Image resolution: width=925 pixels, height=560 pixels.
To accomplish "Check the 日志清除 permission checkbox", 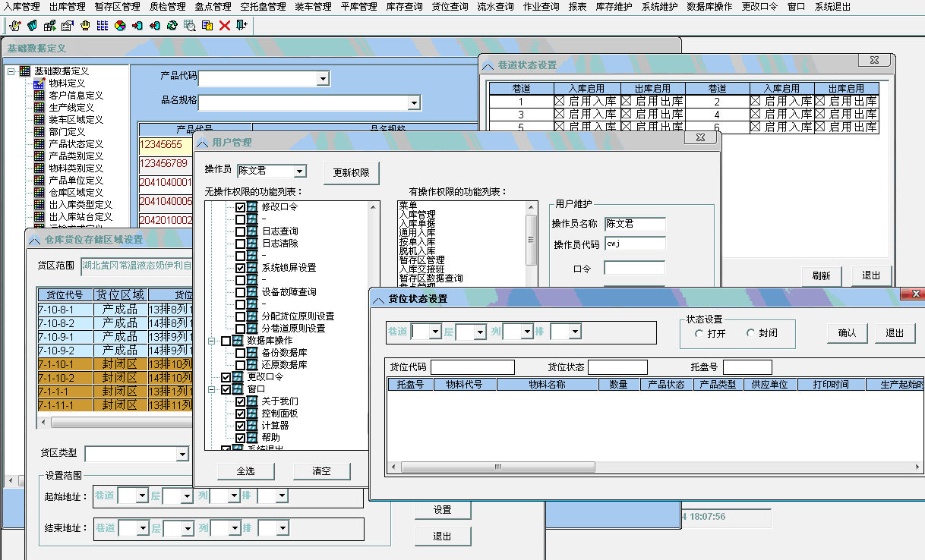I will (x=240, y=243).
